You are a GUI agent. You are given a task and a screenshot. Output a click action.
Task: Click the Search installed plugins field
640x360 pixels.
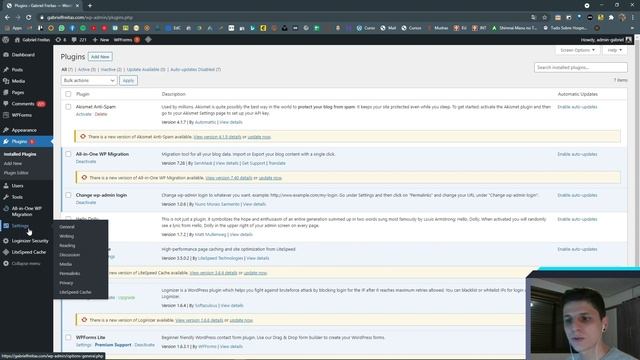pos(580,67)
